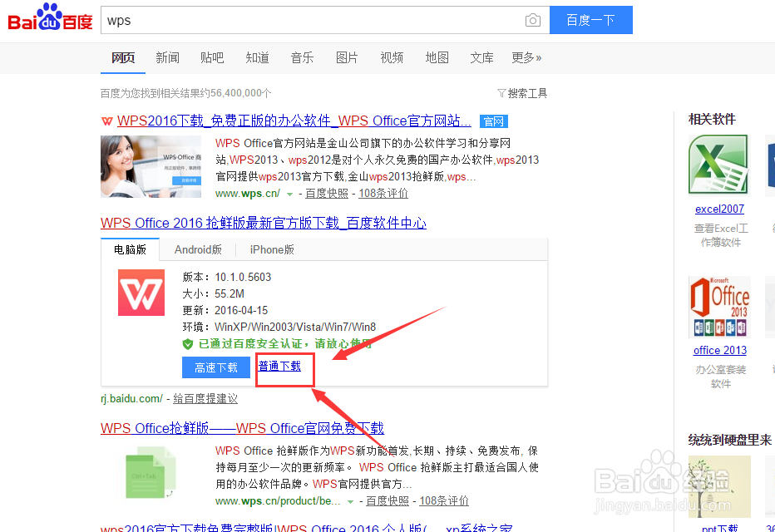The height and width of the screenshot is (532, 775).
Task: Click the 百度一下 search button
Action: click(590, 19)
